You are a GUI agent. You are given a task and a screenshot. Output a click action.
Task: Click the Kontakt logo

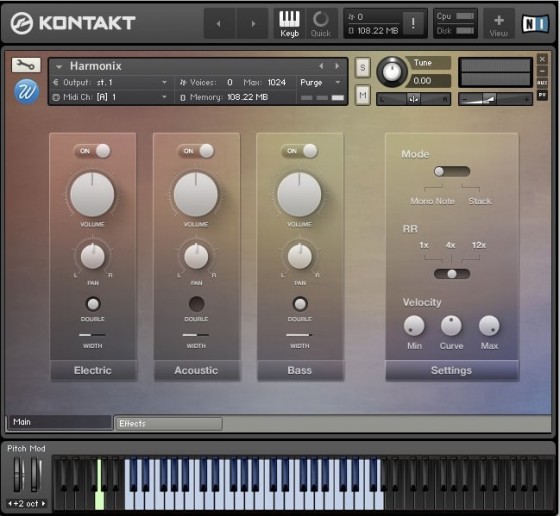point(73,23)
